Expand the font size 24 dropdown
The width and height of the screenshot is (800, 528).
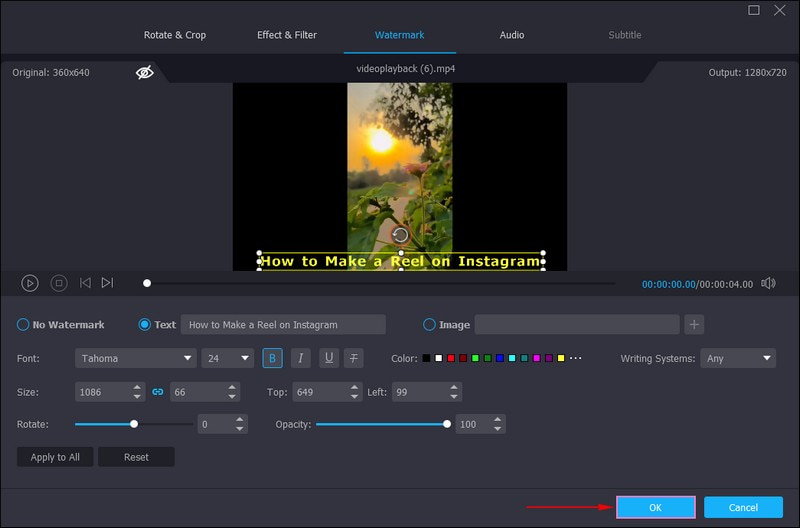coord(228,358)
